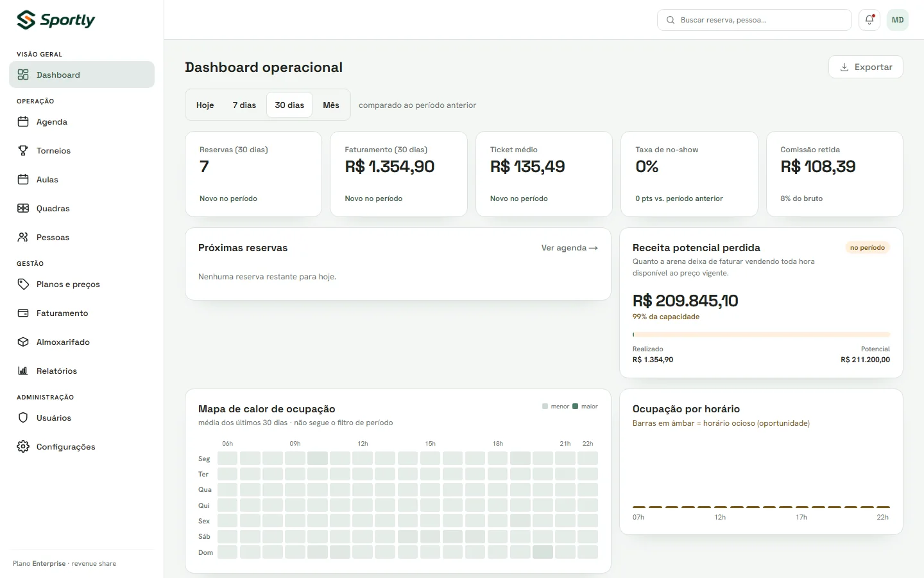Screen dimensions: 924x578
Task: Click the Plano Enterprise footer text
Action: 64,563
